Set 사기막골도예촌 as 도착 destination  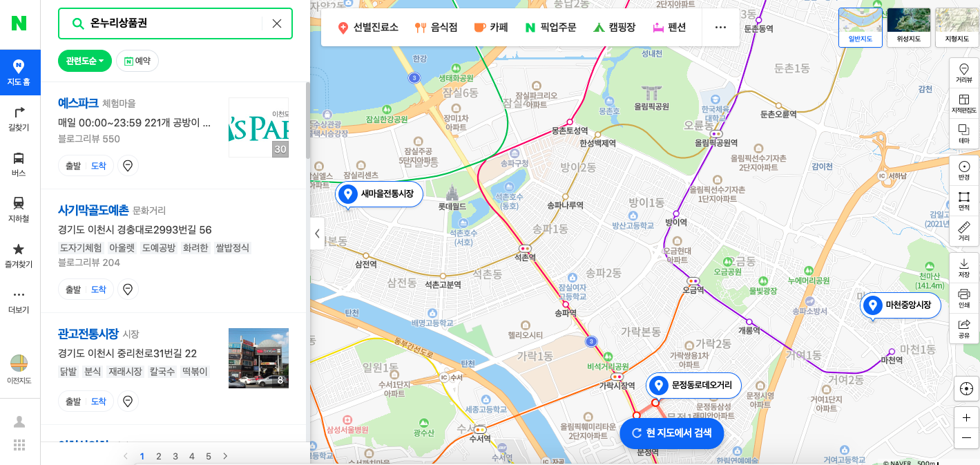(99, 290)
